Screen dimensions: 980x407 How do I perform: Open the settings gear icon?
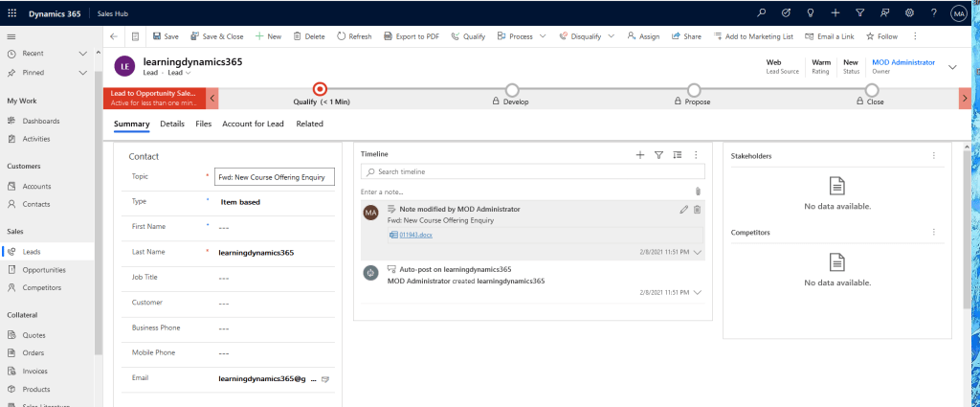909,12
